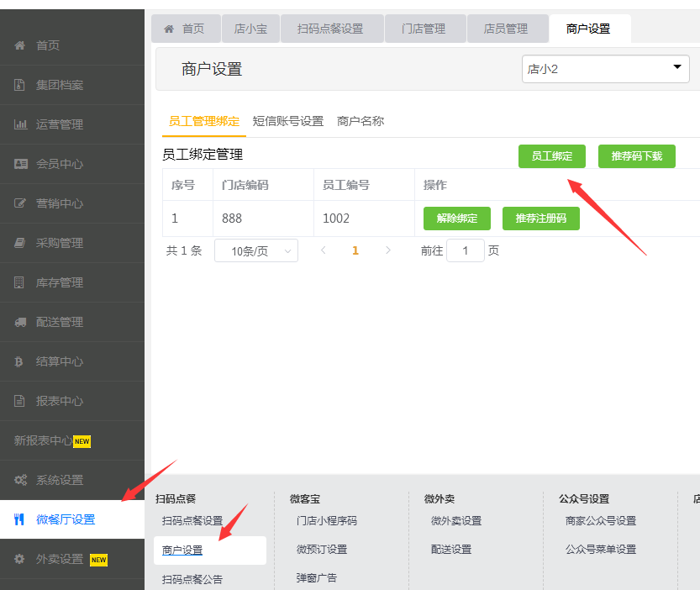Open the 店小2 store dropdown
Image resolution: width=700 pixels, height=590 pixels.
tap(605, 69)
